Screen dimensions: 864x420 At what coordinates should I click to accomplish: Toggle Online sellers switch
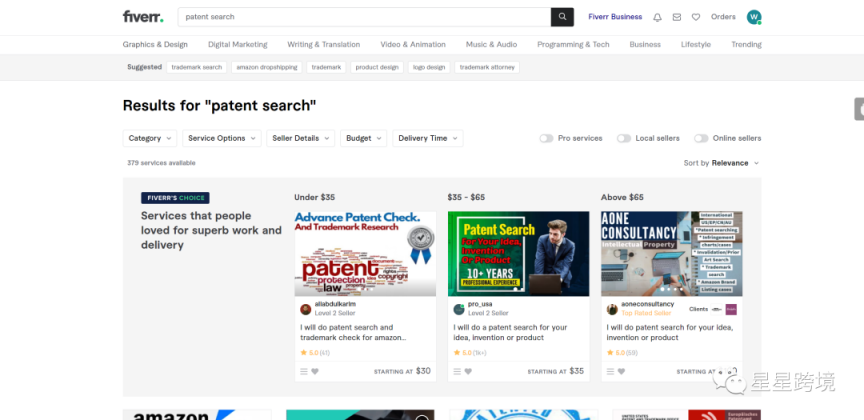pyautogui.click(x=701, y=138)
